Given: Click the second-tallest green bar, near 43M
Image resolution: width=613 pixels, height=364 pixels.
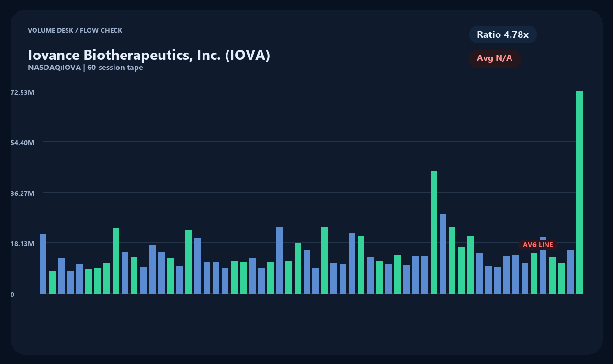Looking at the screenshot, I should click(x=434, y=232).
